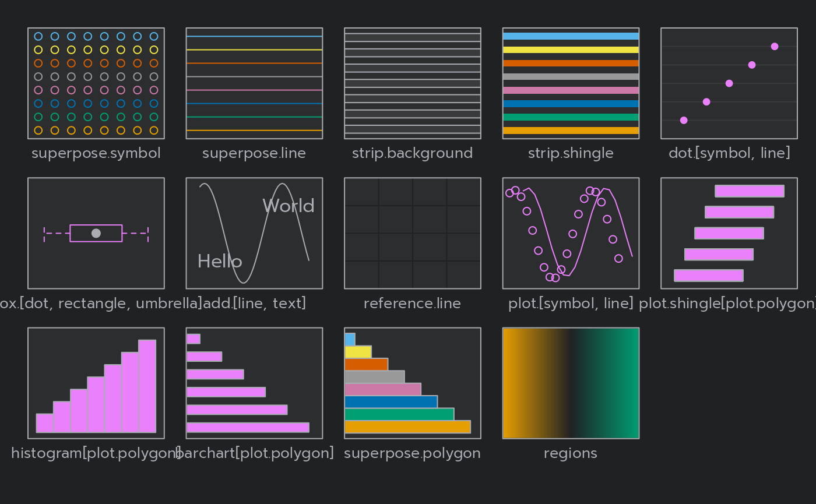Click the World text inside the sine plot
Viewport: 816px width, 504px height.
click(289, 205)
